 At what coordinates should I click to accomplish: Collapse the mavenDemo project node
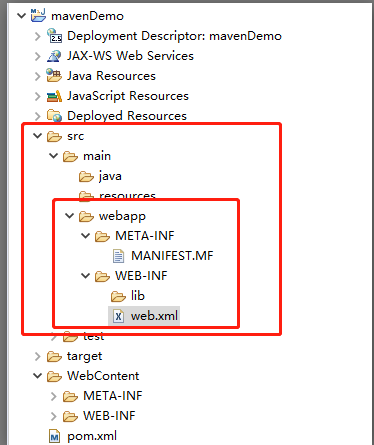[x=22, y=16]
